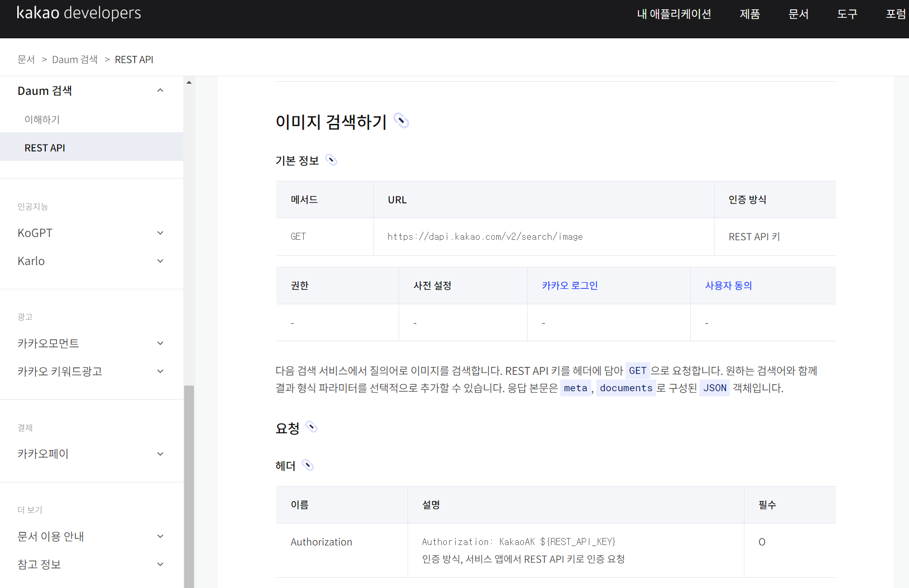The image size is (909, 588).
Task: Expand the Karlo sidebar menu
Action: coord(160,261)
